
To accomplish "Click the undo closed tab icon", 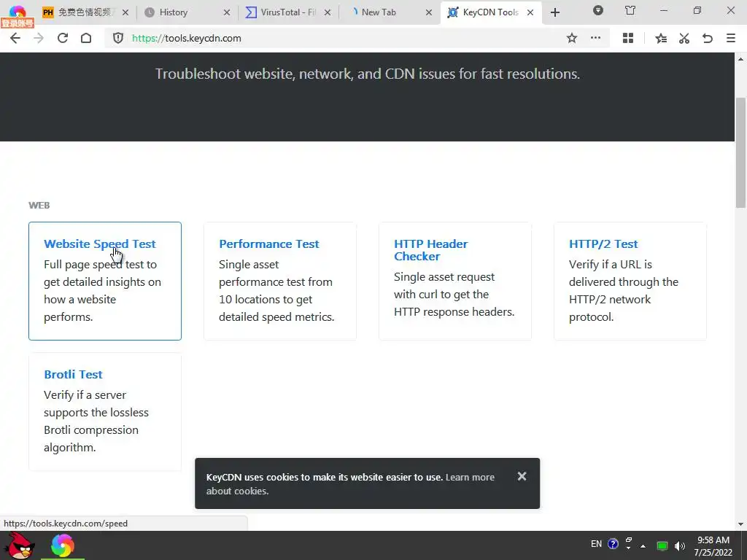I will [708, 38].
